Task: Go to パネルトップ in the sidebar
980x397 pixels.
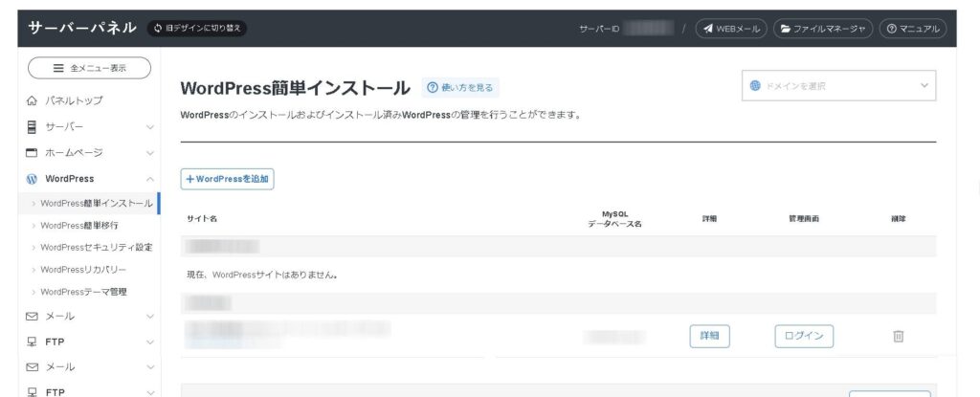Action: point(74,100)
